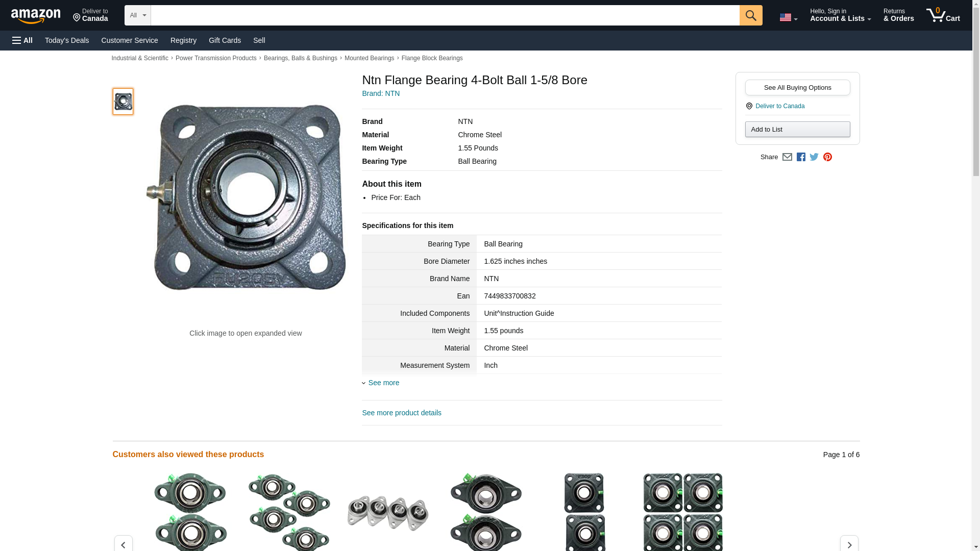The image size is (980, 551).
Task: Expand Account & Lists menu
Action: tap(840, 15)
